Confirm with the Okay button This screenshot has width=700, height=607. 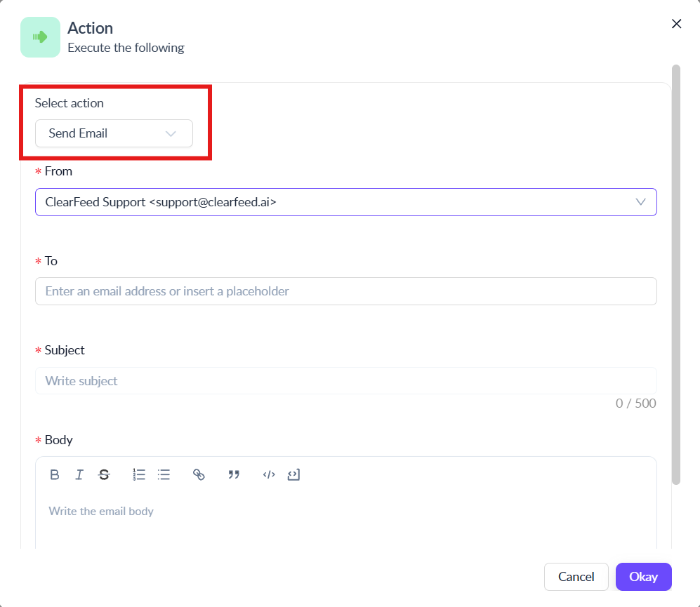coord(643,577)
